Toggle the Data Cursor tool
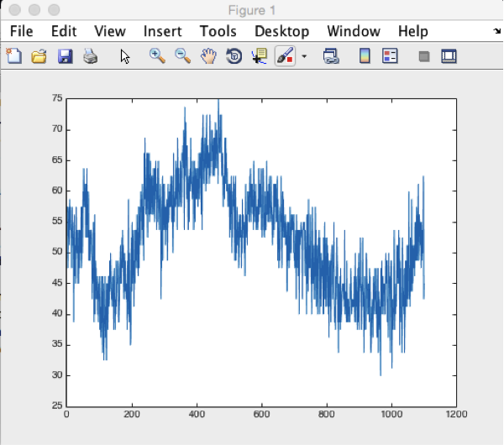The width and height of the screenshot is (504, 445). pos(259,56)
